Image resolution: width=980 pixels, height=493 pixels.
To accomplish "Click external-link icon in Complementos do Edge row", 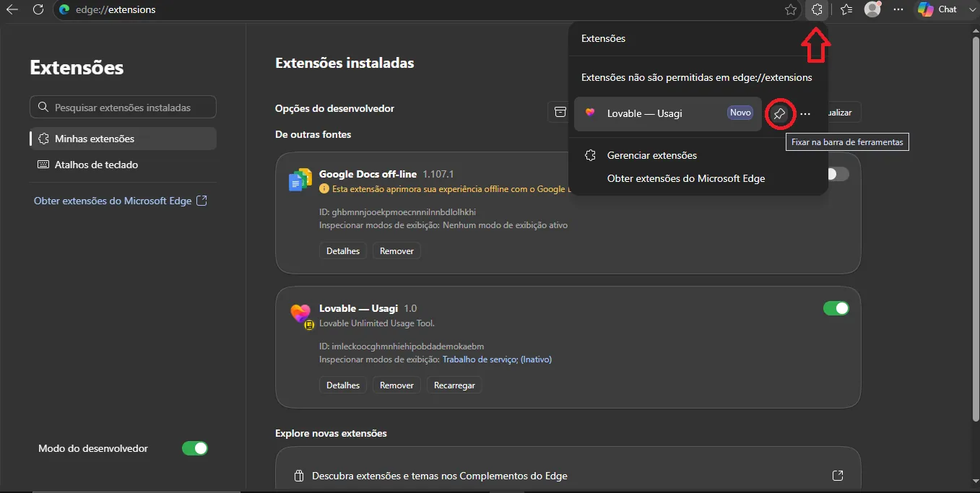I will (838, 476).
